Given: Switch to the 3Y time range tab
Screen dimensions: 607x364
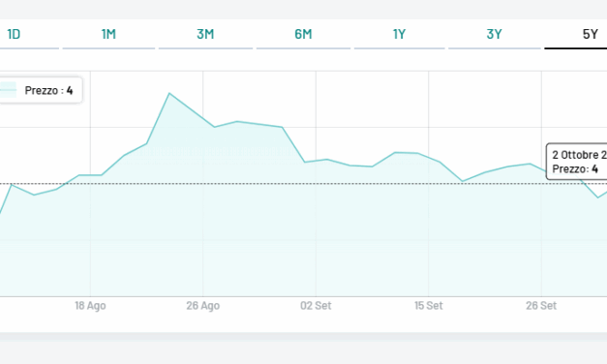Looking at the screenshot, I should (495, 35).
